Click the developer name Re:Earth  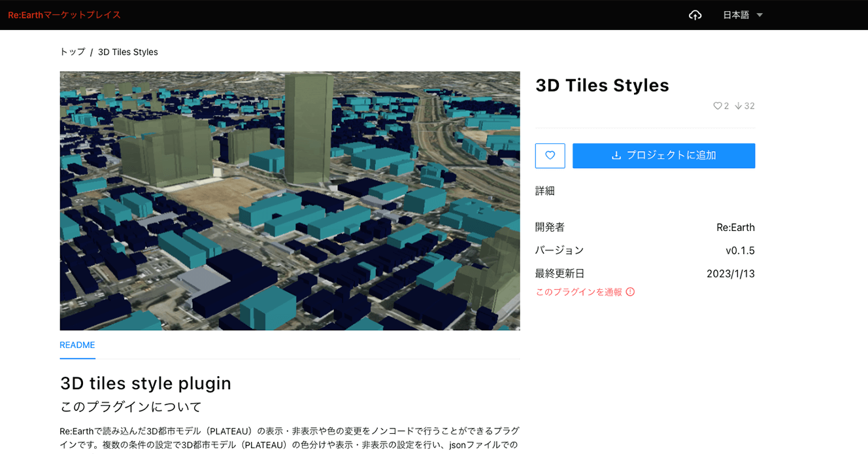coord(735,228)
